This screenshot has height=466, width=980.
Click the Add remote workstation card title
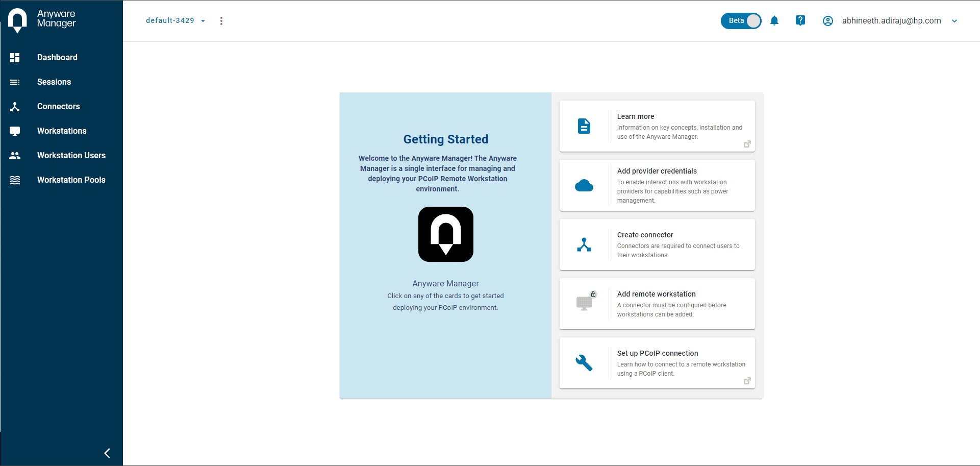click(x=656, y=294)
